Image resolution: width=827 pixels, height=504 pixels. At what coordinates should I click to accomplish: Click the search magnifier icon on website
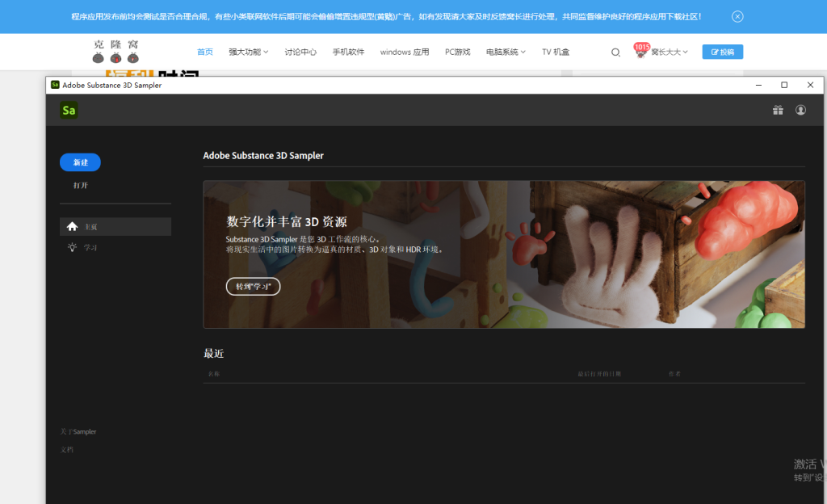[615, 52]
